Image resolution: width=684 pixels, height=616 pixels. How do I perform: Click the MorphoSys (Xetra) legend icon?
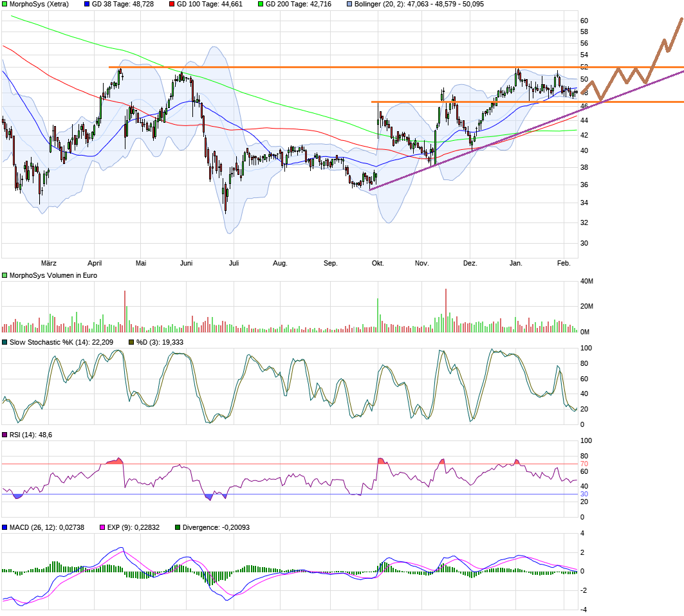[4, 5]
